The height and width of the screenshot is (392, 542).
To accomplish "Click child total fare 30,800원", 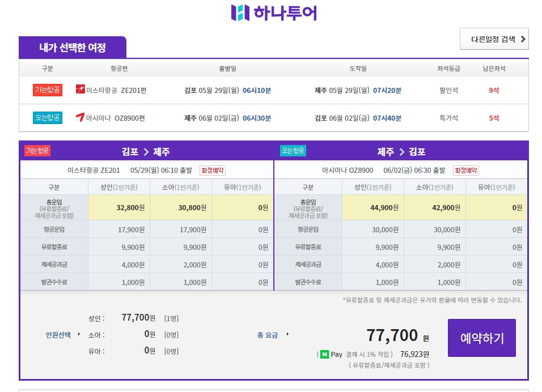I will (192, 207).
